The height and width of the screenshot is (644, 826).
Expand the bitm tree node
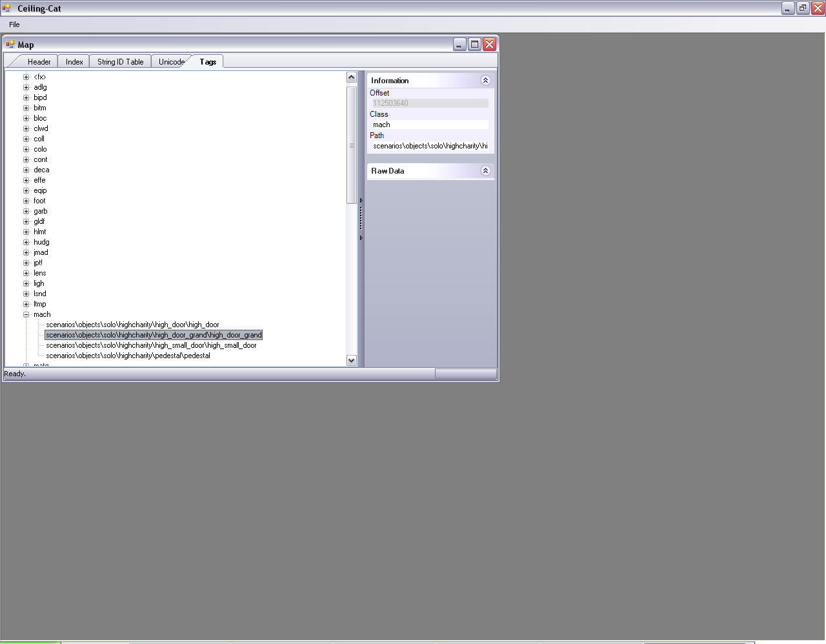pyautogui.click(x=26, y=108)
